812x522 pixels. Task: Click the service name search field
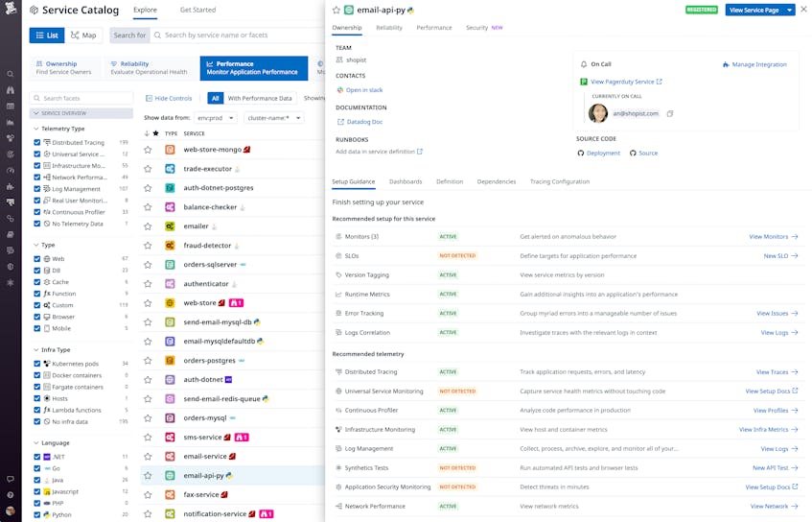[238, 36]
